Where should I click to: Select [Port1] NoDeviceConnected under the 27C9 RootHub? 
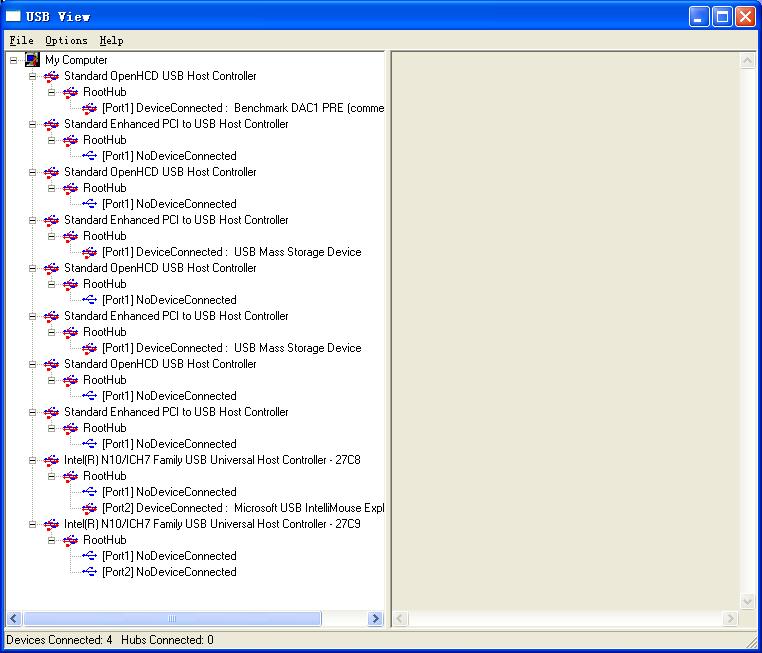pyautogui.click(x=169, y=556)
